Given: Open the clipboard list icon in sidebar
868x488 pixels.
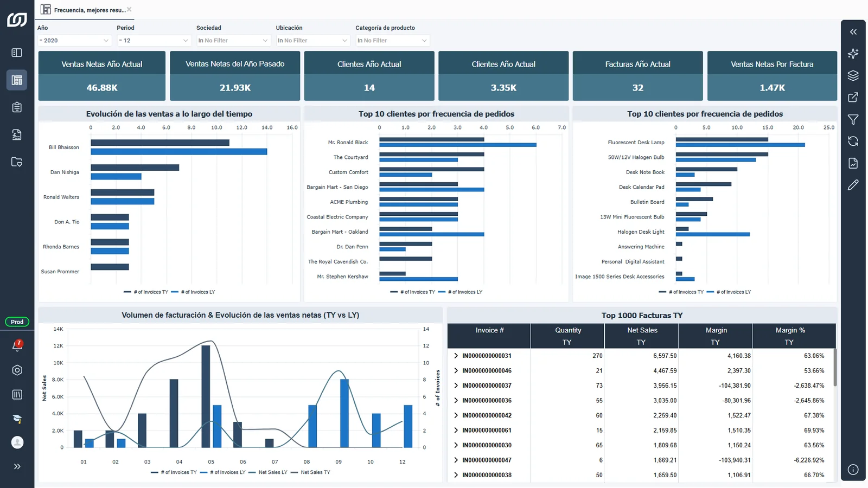Looking at the screenshot, I should 17,107.
